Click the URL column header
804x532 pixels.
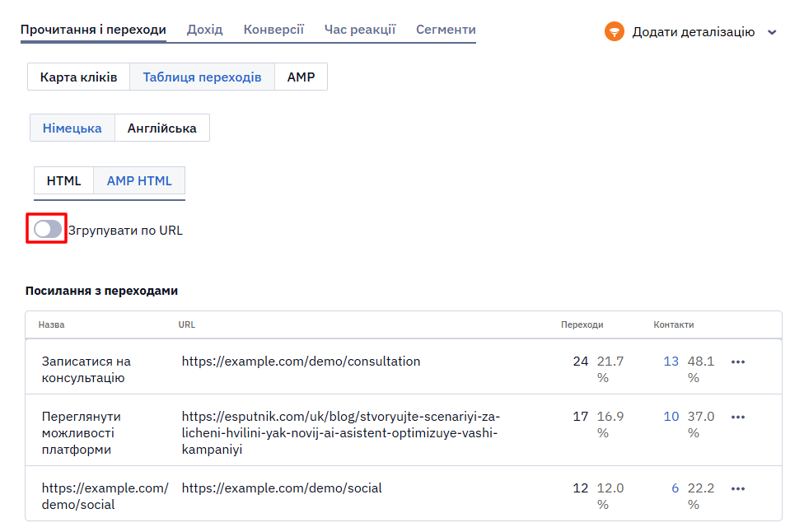pos(187,325)
